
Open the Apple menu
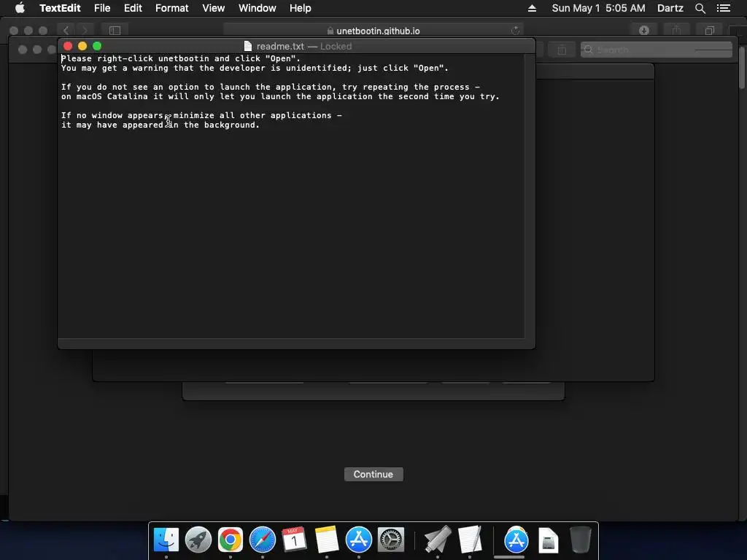pos(20,8)
